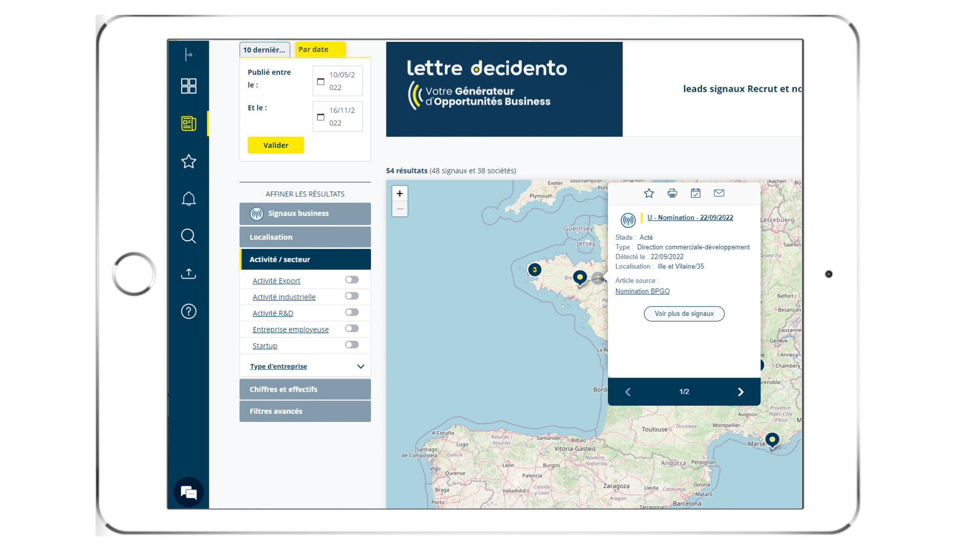
Task: Click the map pin near Marseille
Action: [x=772, y=441]
